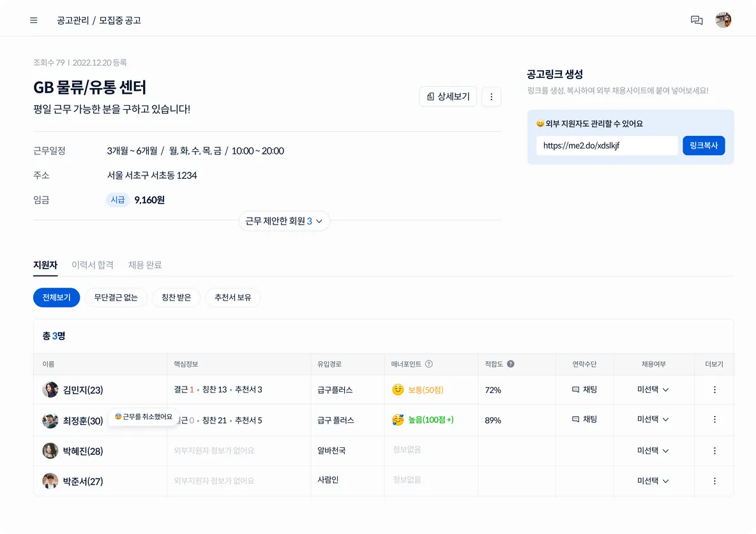
Task: Click the 상세보기 details button
Action: [x=448, y=97]
